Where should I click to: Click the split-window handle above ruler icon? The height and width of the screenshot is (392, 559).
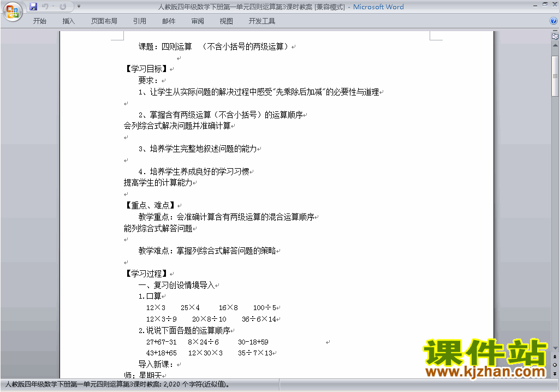pos(555,31)
